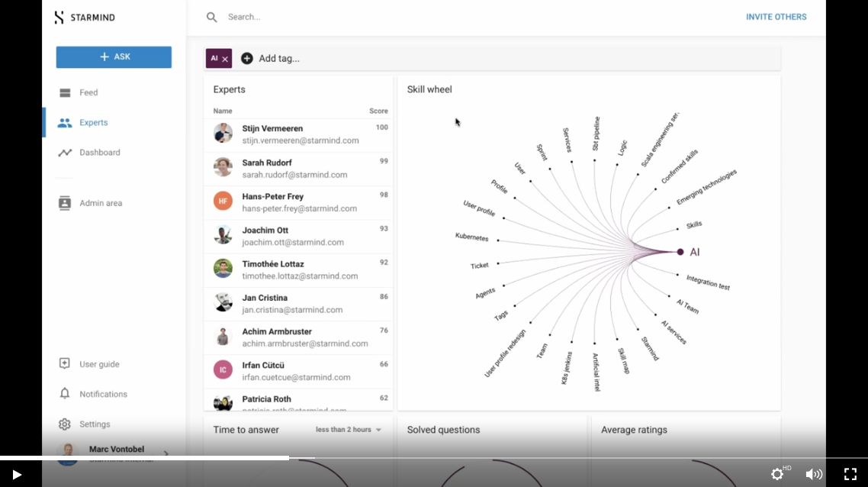Open Notifications bell icon
Screen dimensions: 868x487
65,393
